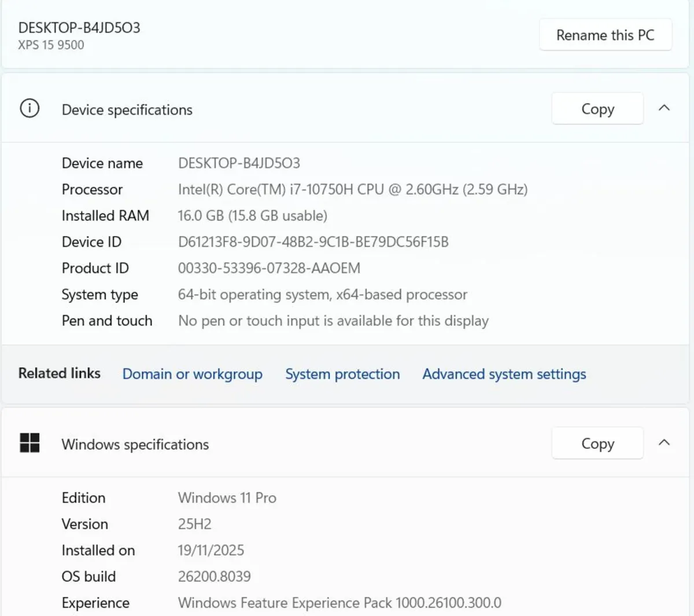Viewport: 694px width, 616px height.
Task: Select the Windows specifications heading
Action: click(x=135, y=444)
